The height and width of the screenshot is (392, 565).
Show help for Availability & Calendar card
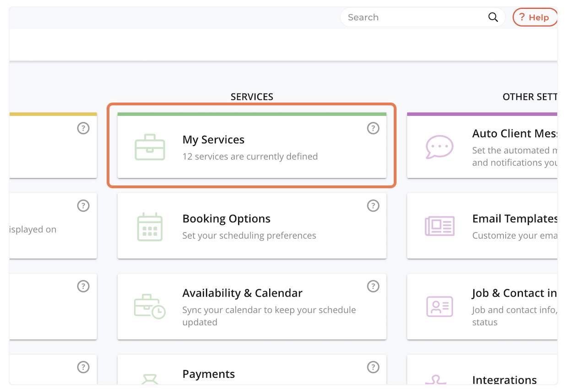tap(373, 286)
